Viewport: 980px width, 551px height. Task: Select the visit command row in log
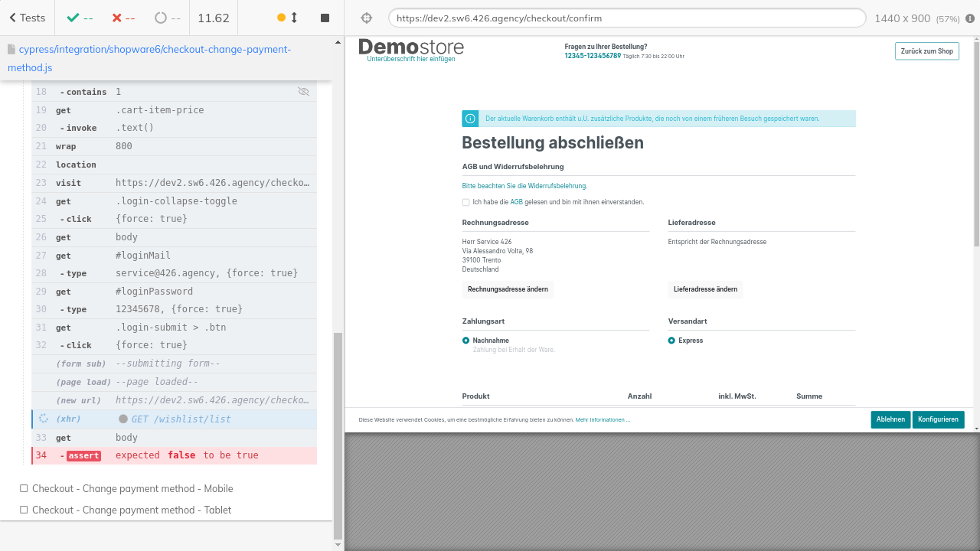point(174,183)
